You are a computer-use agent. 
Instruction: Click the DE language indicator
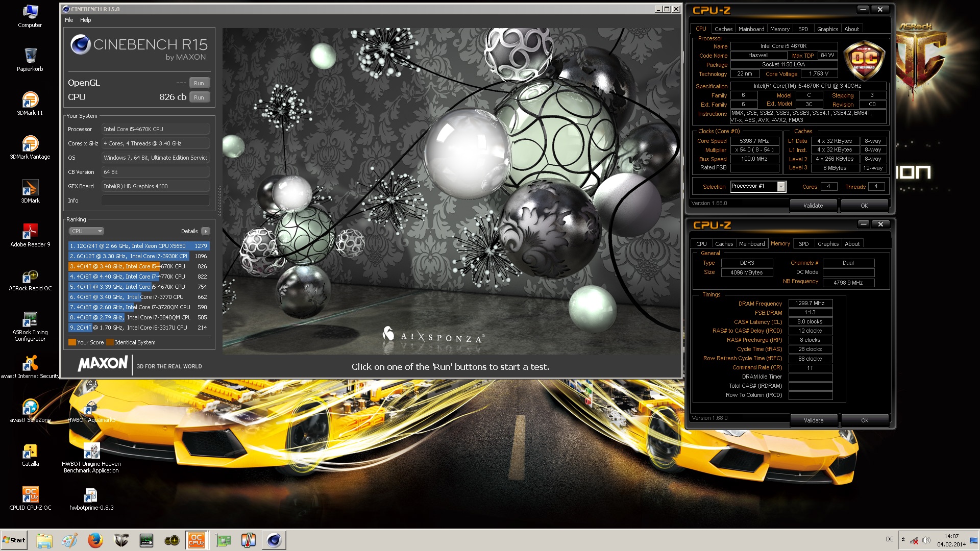tap(890, 539)
